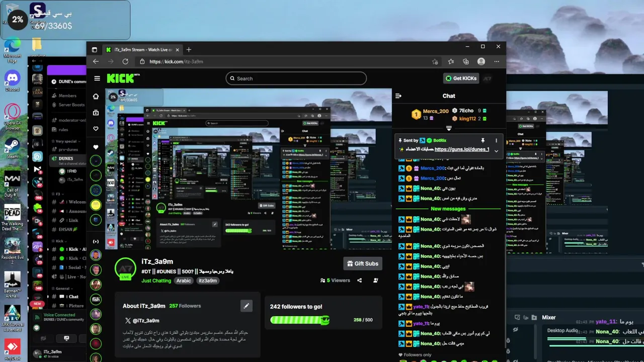Expand the chat leaderboard arrow
The height and width of the screenshot is (362, 644).
(449, 129)
